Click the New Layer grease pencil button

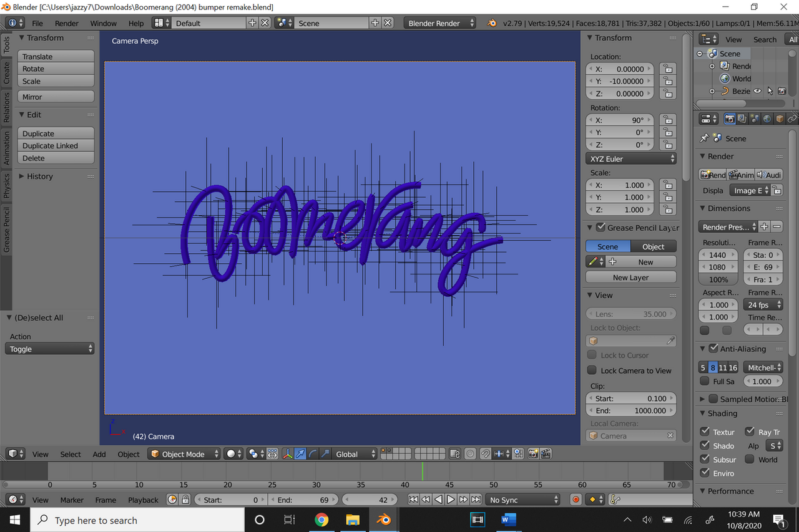coord(630,278)
